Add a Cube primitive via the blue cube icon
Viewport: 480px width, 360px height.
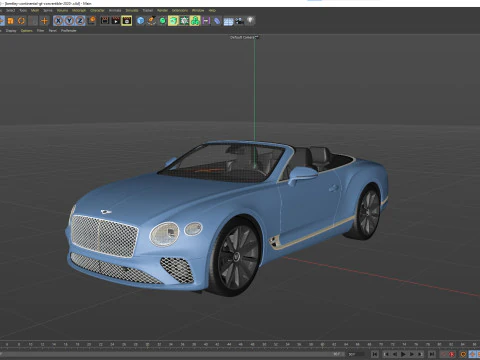(141, 21)
